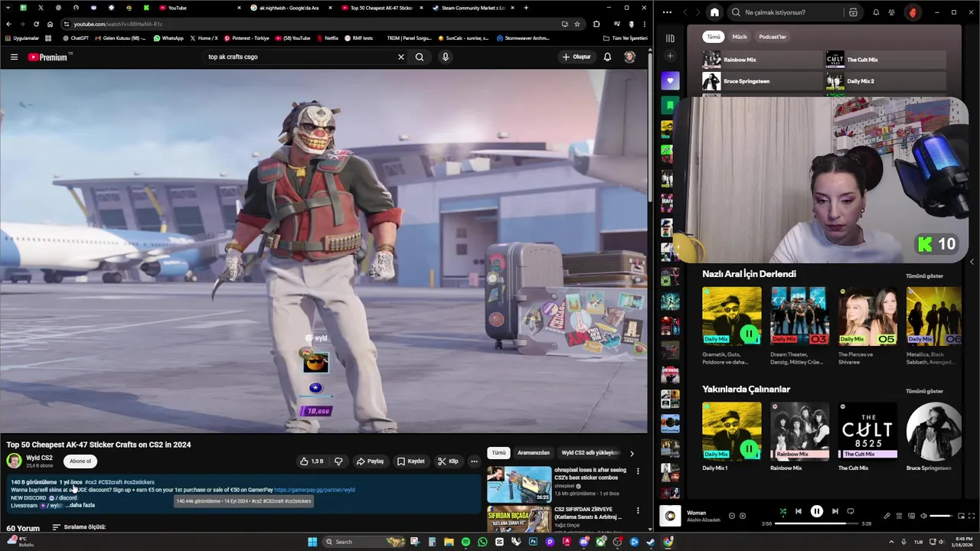Click the YouTube search magnifier button
980x551 pixels.
click(420, 57)
